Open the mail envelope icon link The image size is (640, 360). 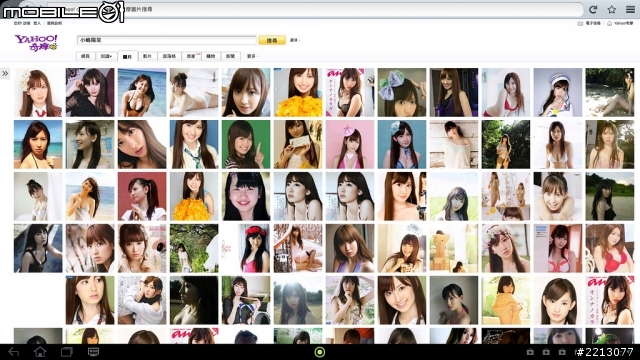pyautogui.click(x=580, y=23)
